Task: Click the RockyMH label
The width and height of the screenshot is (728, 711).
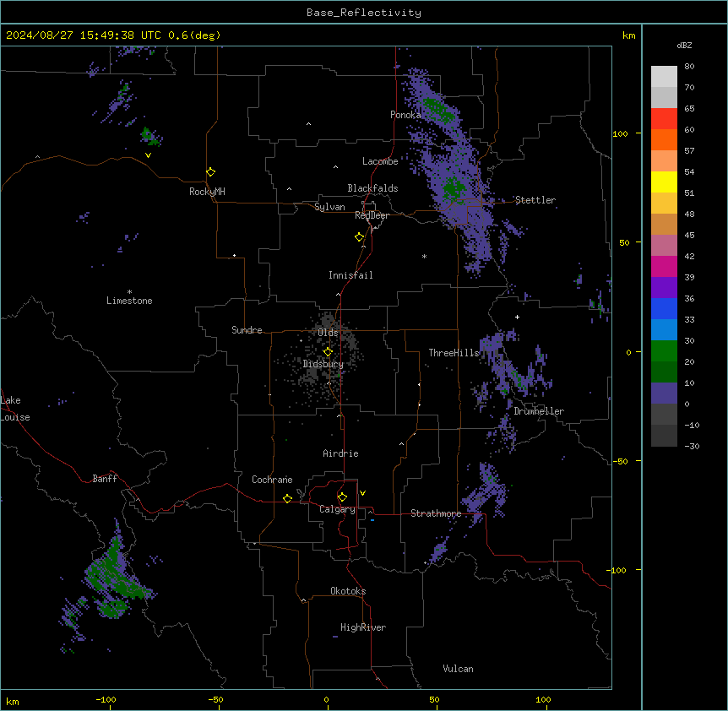Action: point(207,192)
